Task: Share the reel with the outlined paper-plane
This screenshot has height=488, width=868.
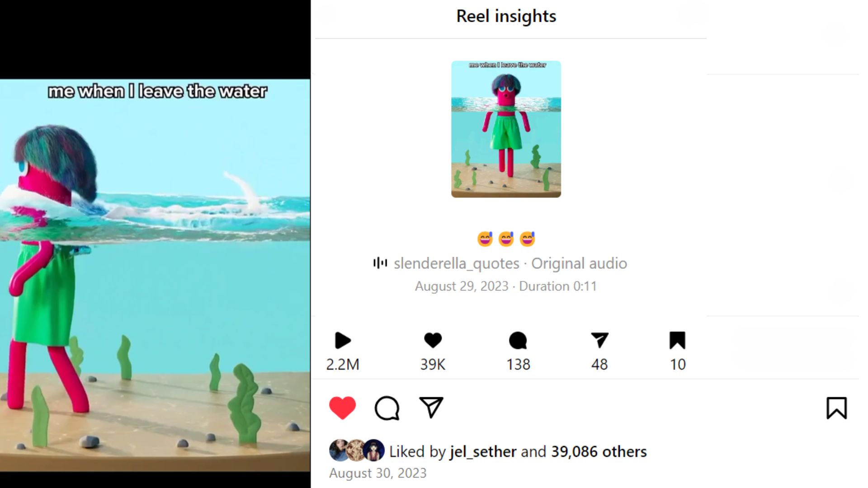Action: click(431, 408)
